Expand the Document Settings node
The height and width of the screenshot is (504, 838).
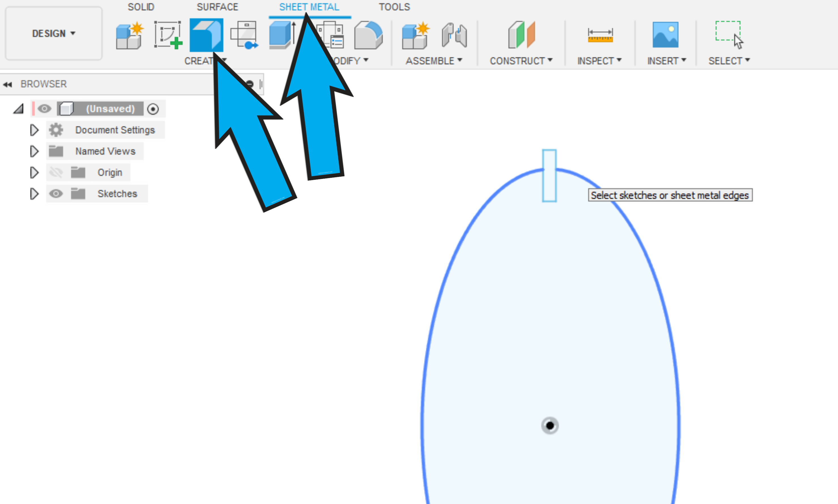pos(34,130)
